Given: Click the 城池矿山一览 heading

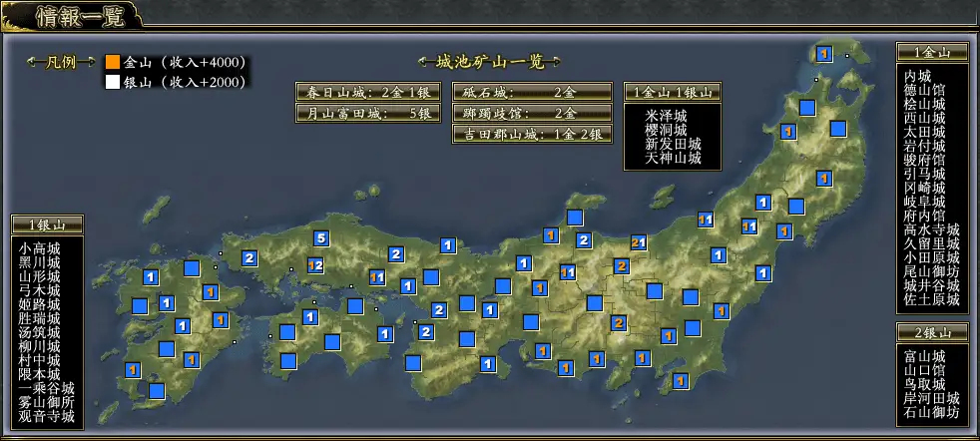Looking at the screenshot, I should point(489,61).
